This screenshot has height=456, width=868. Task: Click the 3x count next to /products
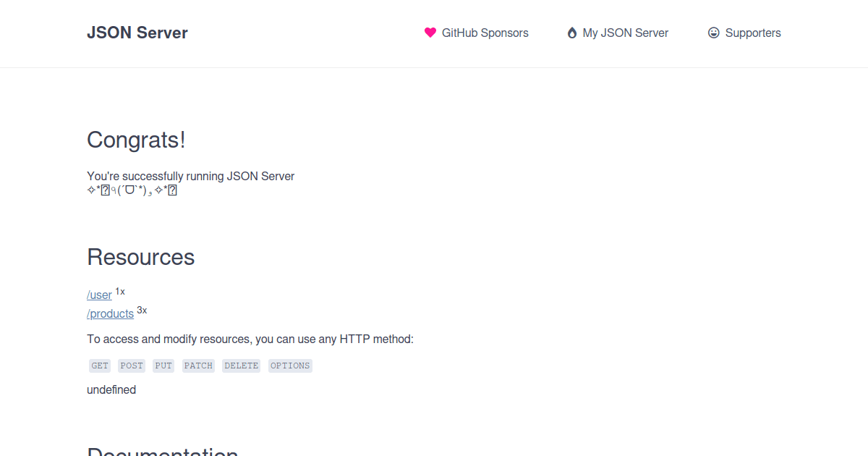142,311
